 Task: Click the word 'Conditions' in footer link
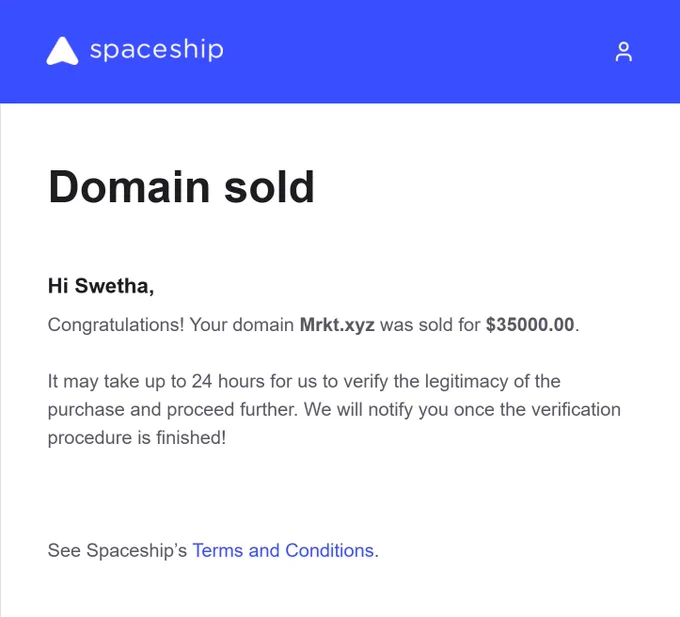point(330,550)
